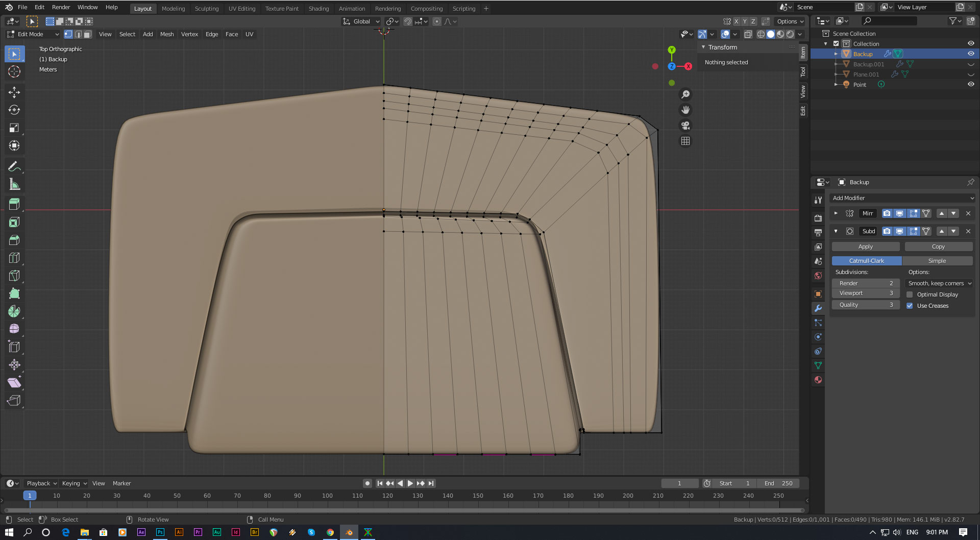The width and height of the screenshot is (980, 540).
Task: Select the Cursor tool in toolbar
Action: [14, 71]
